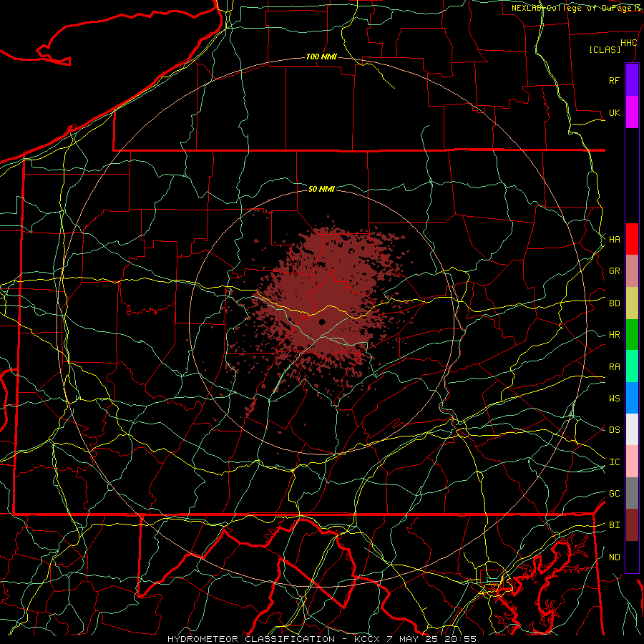
Task: Click the ND legend label
Action: (614, 557)
